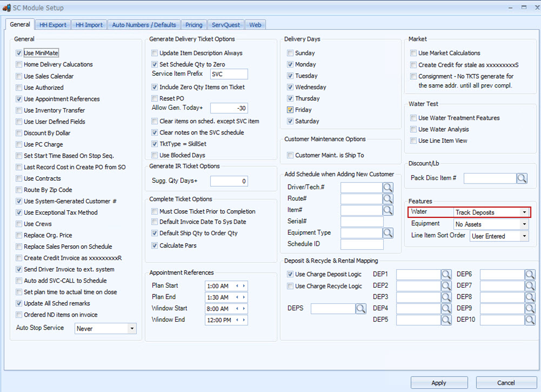
Task: Uncheck the Saturday delivery day
Action: click(x=290, y=122)
